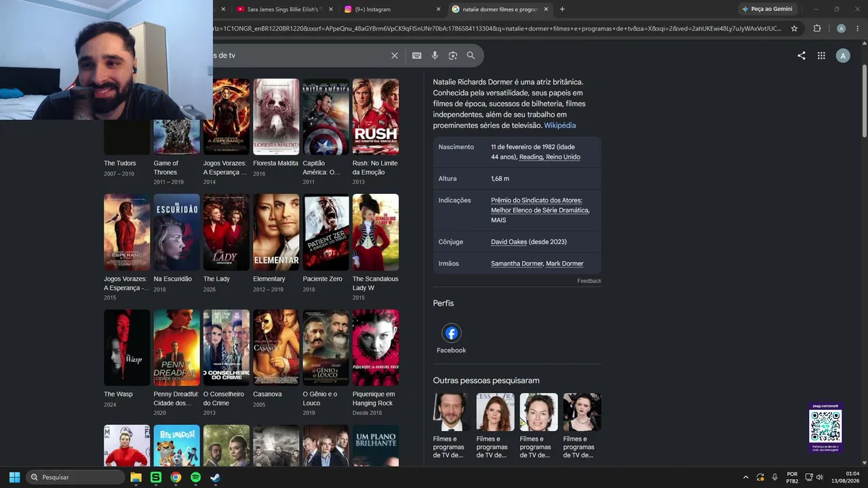Close the natalie dormer search tab
This screenshot has width=868, height=488.
546,9
